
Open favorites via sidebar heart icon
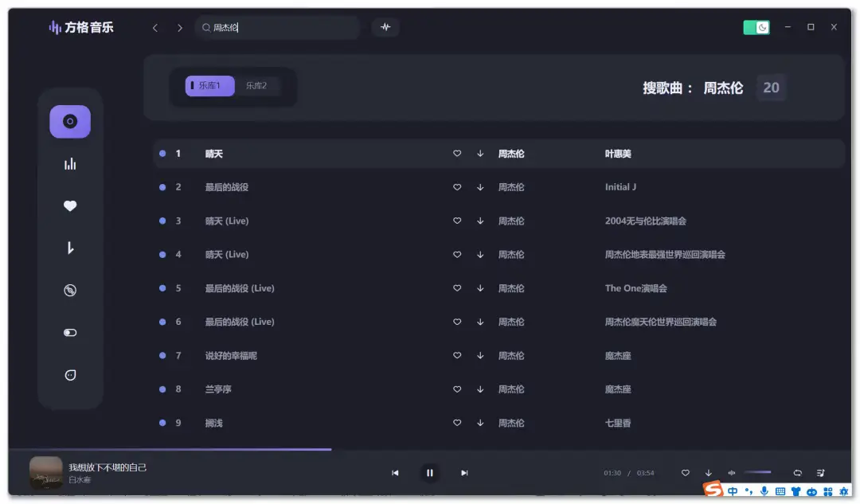70,206
